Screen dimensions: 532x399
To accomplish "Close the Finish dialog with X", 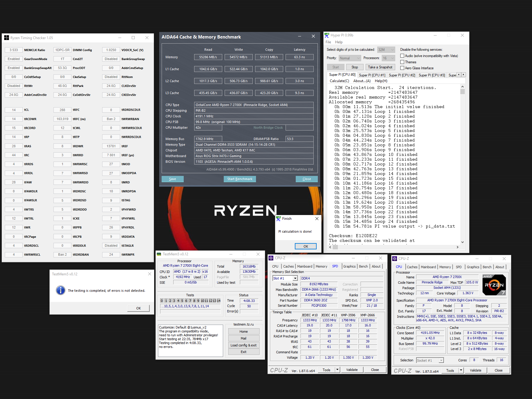I will [317, 219].
